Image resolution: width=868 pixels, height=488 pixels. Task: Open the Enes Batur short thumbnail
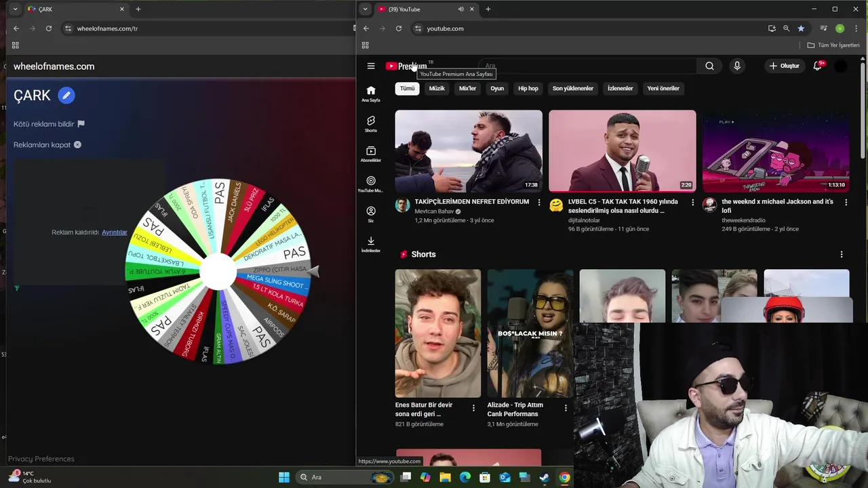pyautogui.click(x=438, y=333)
